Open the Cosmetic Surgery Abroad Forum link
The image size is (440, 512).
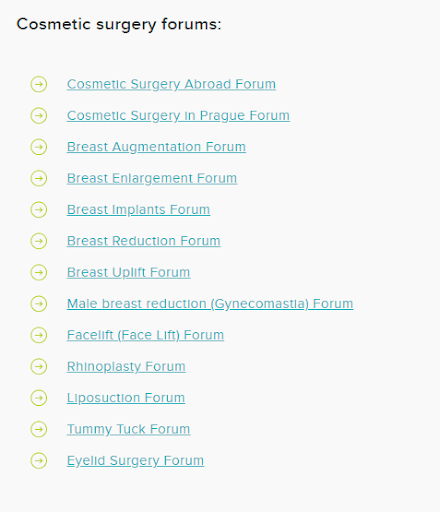click(171, 84)
